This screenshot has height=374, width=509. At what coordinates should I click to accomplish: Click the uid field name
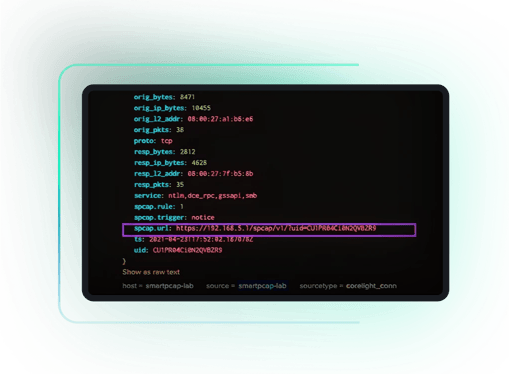141,250
